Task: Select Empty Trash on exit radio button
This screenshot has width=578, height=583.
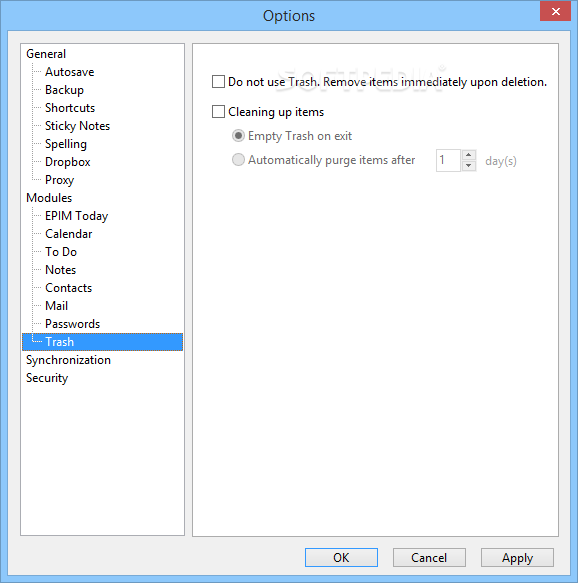Action: (x=238, y=136)
